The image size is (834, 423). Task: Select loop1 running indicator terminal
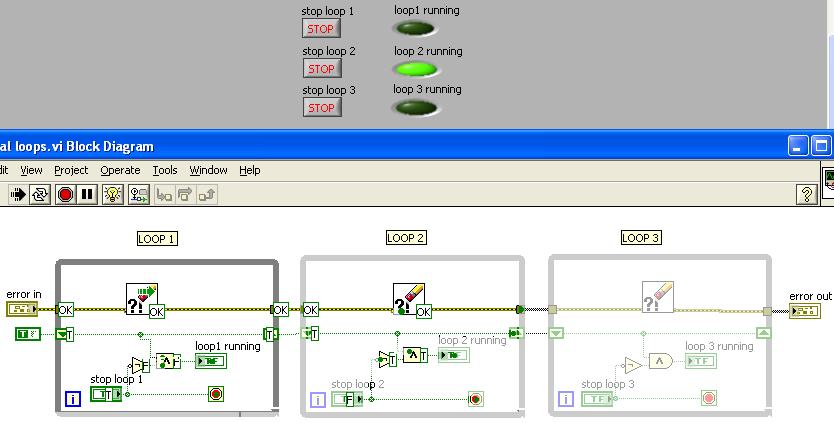coord(211,361)
